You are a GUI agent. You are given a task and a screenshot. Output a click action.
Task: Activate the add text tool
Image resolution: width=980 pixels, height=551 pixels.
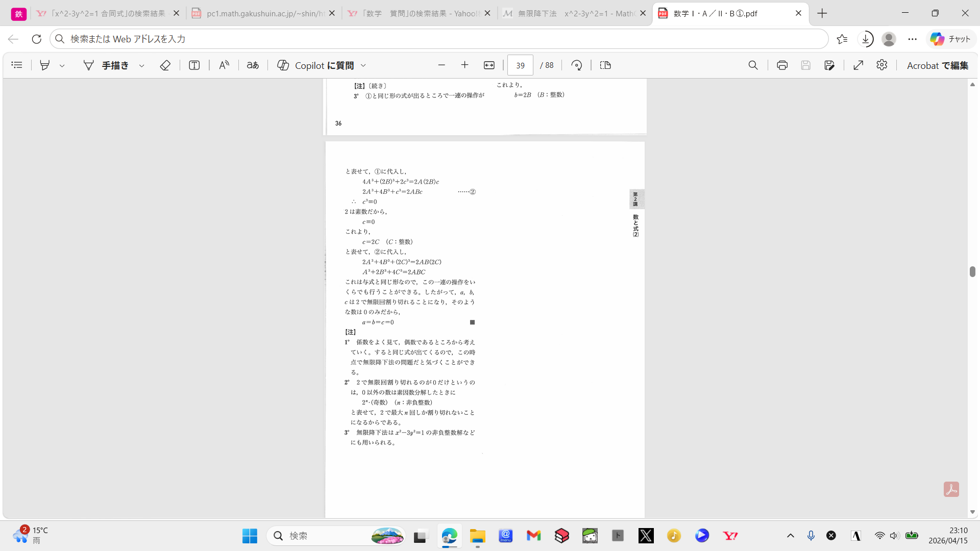pyautogui.click(x=194, y=65)
